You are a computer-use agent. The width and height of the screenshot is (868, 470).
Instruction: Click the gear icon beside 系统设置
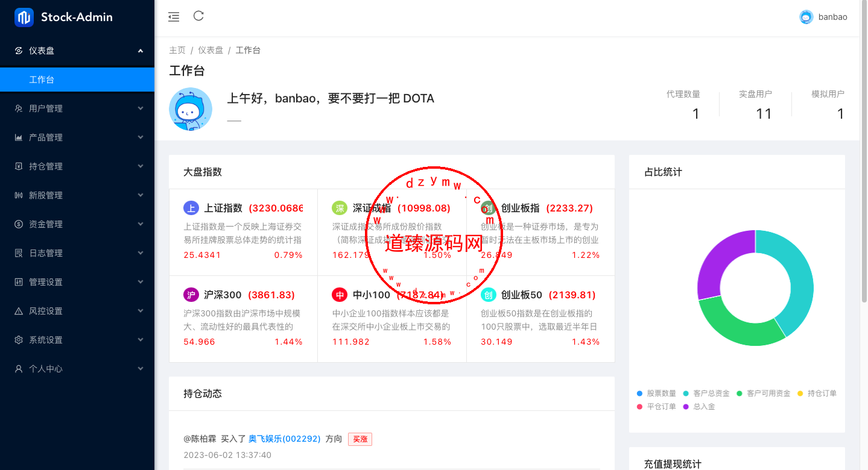[x=19, y=340]
